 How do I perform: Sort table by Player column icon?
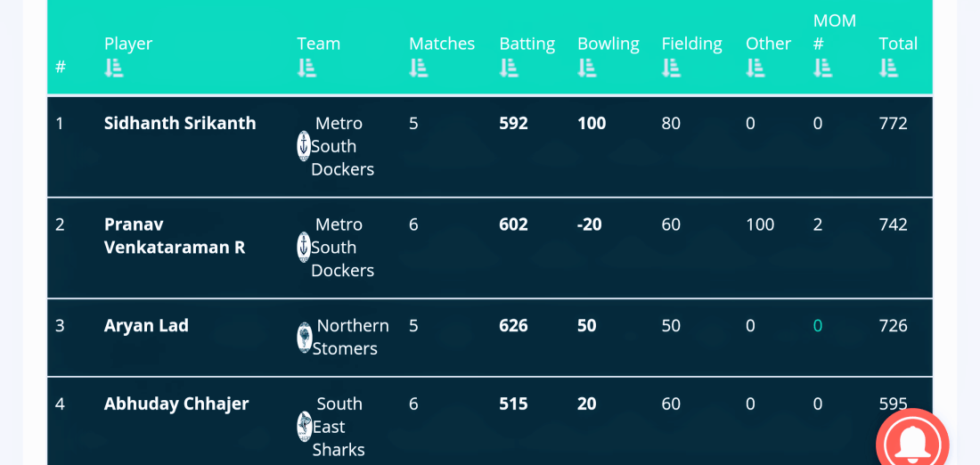coord(113,68)
